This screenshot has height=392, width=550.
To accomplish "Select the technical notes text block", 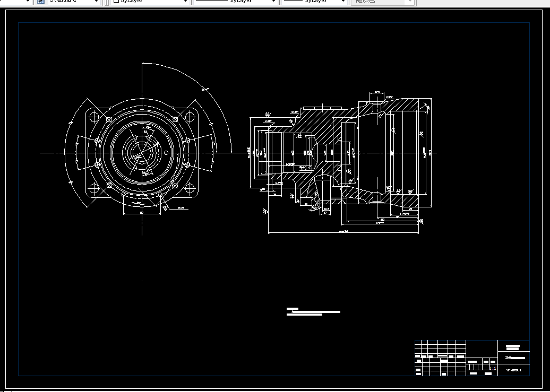I will click(x=313, y=312).
